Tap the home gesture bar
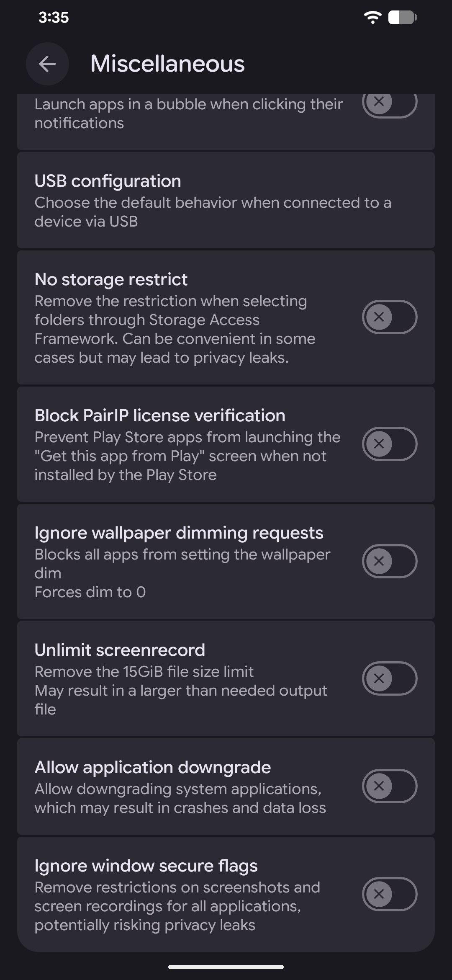 [x=226, y=967]
